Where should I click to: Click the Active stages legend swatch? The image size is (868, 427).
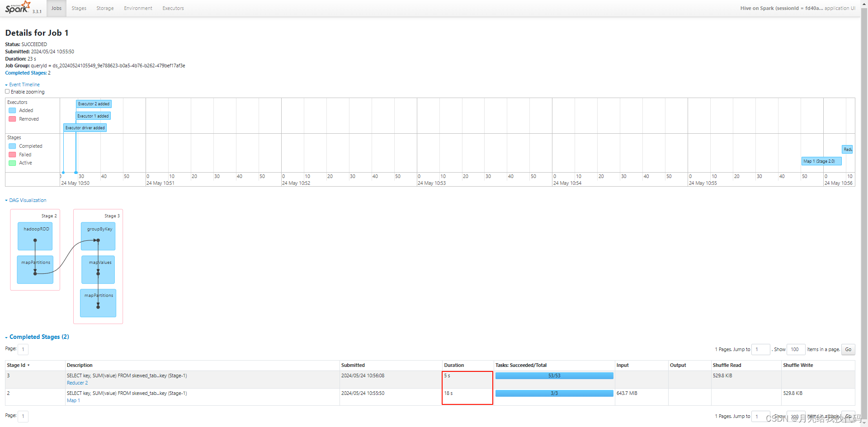pyautogui.click(x=12, y=163)
